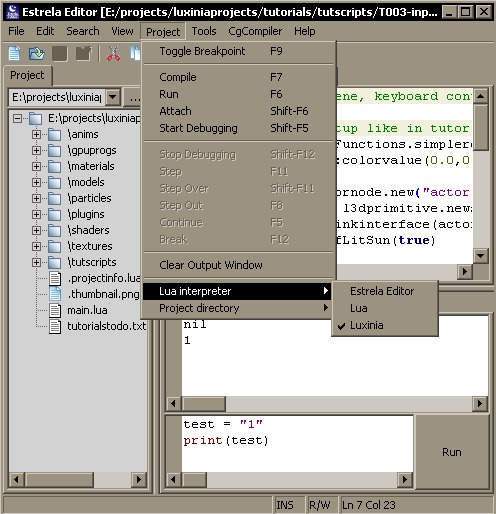The height and width of the screenshot is (514, 496).
Task: Open the CgCompiler menu
Action: pos(255,31)
